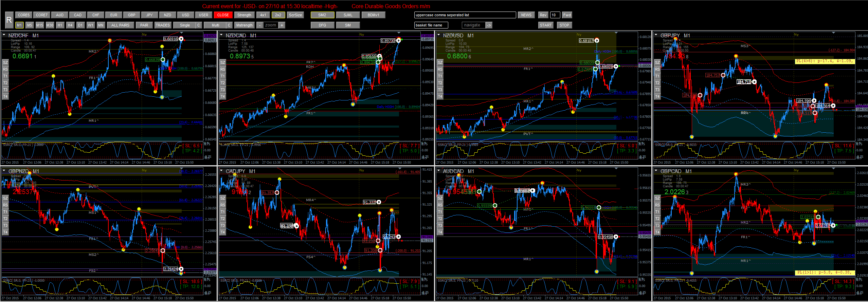Switch to the D1 timeframe
868x302 pixels.
(80, 25)
